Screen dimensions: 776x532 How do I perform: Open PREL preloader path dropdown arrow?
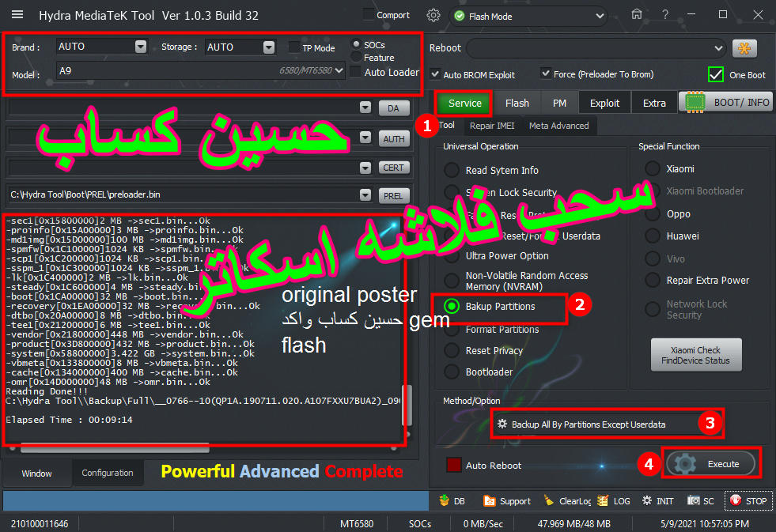(365, 194)
